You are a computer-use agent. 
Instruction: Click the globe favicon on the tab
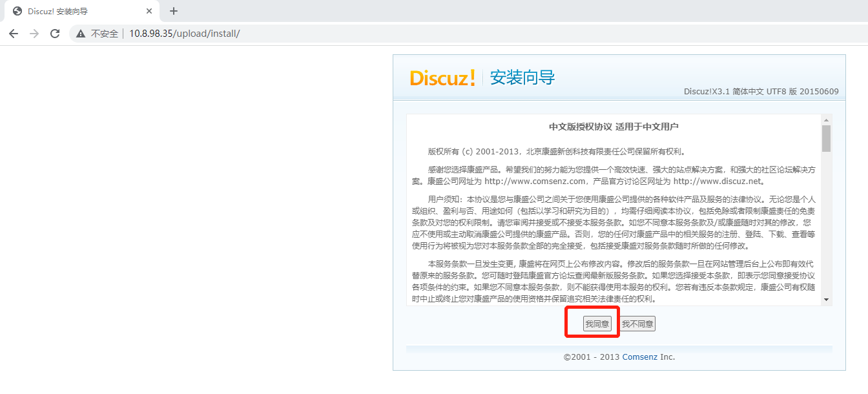(17, 11)
